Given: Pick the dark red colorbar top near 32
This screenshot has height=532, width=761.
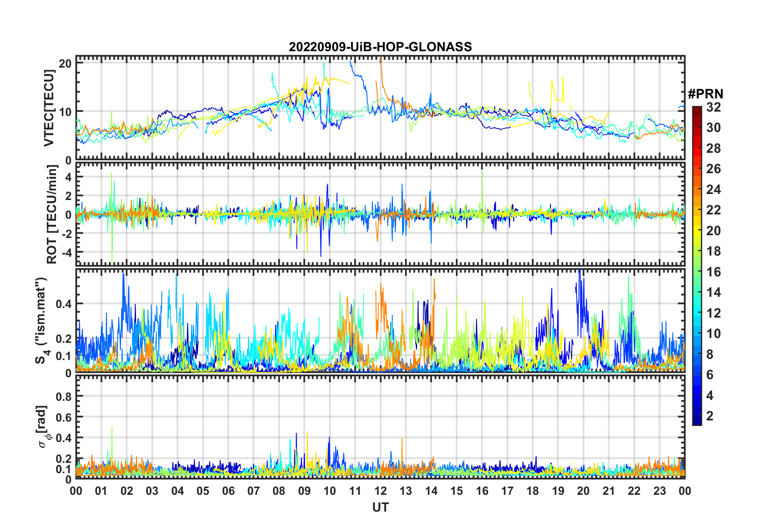Looking at the screenshot, I should 697,109.
